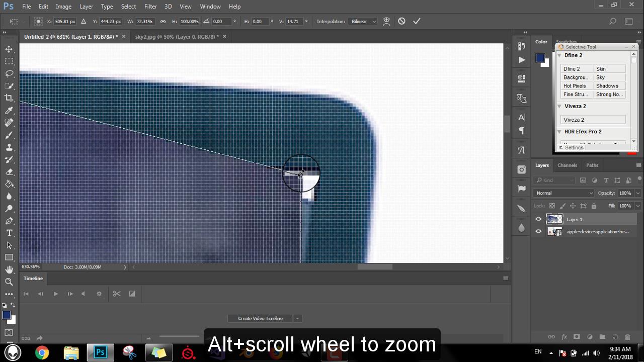Click the Hot Pixels button

[x=577, y=86]
